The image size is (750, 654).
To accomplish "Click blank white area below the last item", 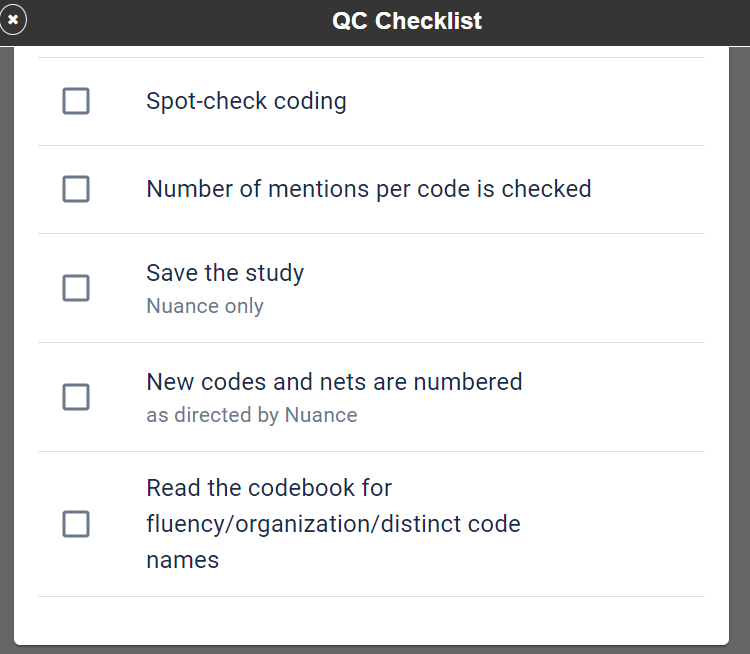I will click(x=370, y=620).
